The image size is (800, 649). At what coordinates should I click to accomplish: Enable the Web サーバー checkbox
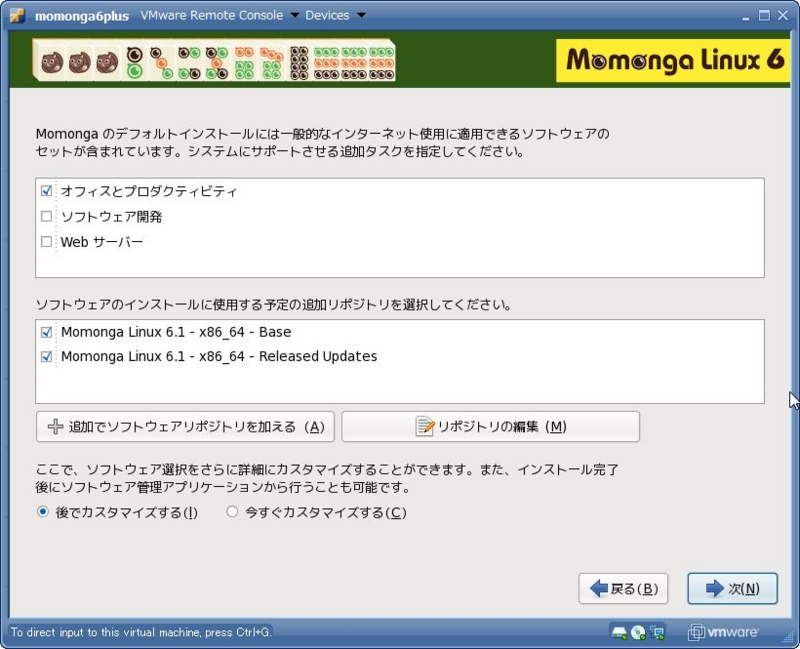(46, 241)
